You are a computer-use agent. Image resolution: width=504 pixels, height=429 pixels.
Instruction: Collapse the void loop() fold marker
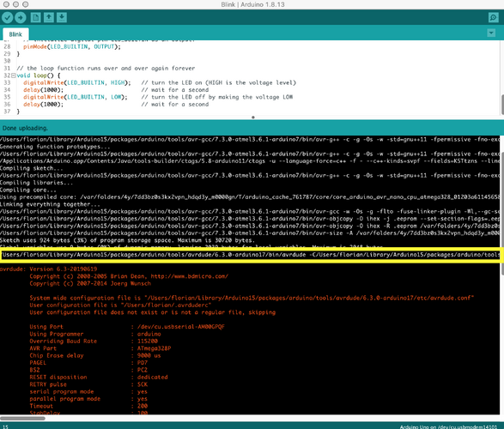click(x=13, y=76)
